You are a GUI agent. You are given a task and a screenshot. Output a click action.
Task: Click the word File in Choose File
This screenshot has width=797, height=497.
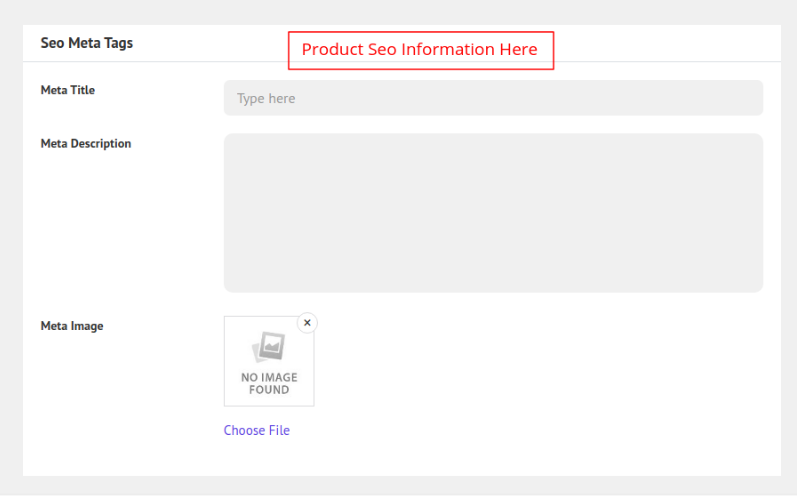point(277,430)
